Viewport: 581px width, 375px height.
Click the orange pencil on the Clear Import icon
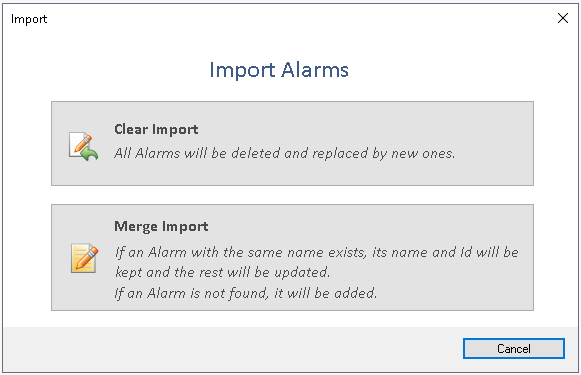pos(83,142)
